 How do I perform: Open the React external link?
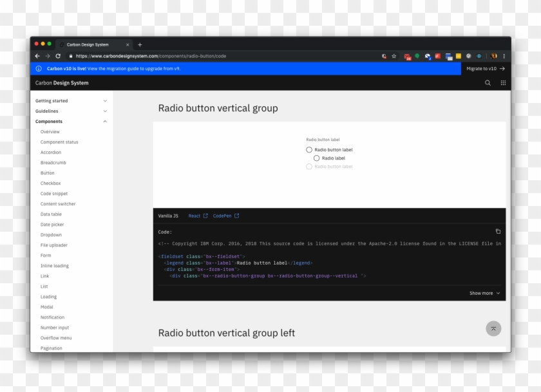[x=198, y=216]
